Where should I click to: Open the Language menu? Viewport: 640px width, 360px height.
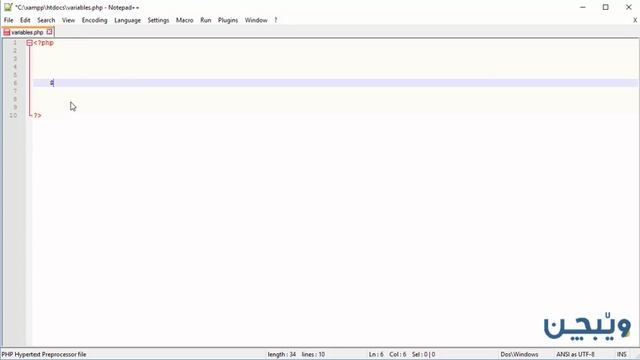tap(127, 20)
